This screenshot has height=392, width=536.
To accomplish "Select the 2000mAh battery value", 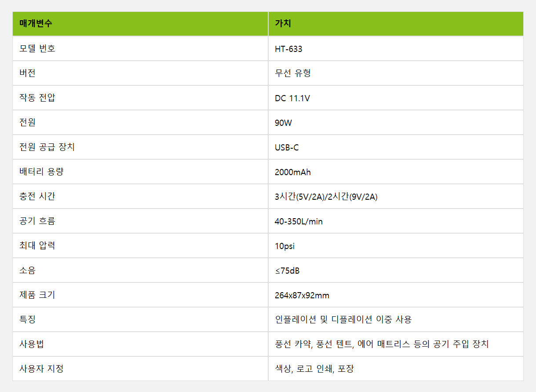I will tap(293, 172).
